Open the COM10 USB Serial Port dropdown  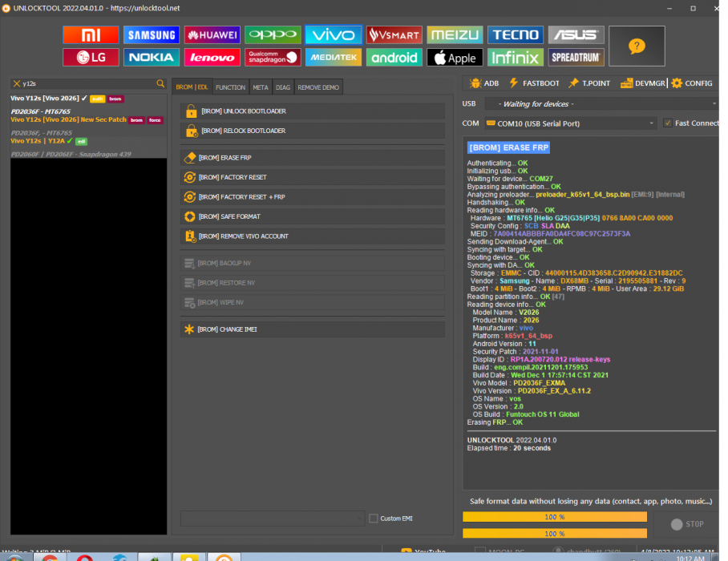coord(571,123)
